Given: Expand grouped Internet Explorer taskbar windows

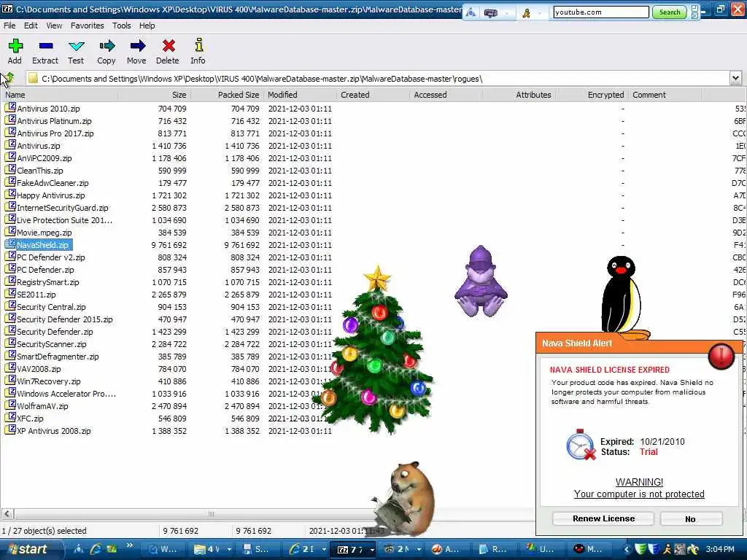Looking at the screenshot, I should pyautogui.click(x=324, y=550).
